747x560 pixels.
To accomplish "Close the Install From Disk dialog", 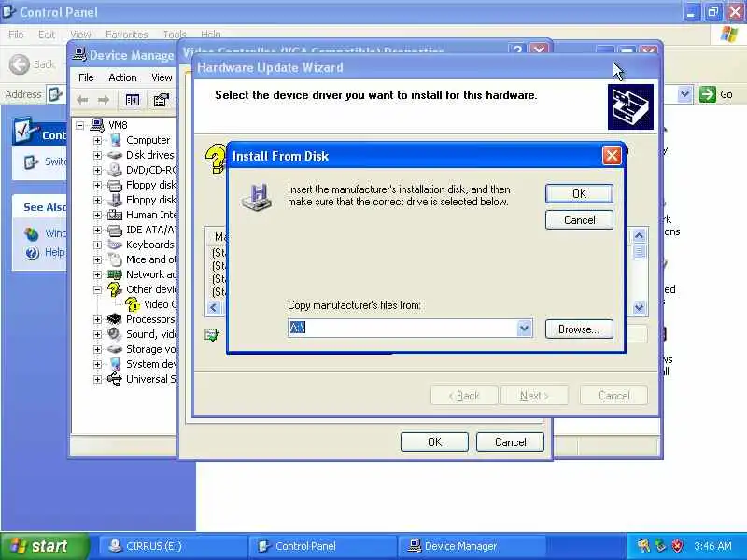I will [x=613, y=156].
